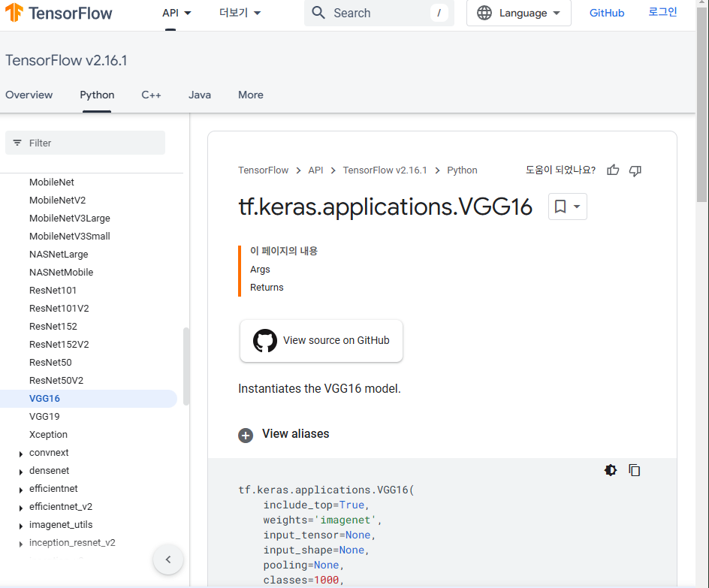This screenshot has height=588, width=709.
Task: Expand the efficientnet tree node
Action: click(x=21, y=490)
